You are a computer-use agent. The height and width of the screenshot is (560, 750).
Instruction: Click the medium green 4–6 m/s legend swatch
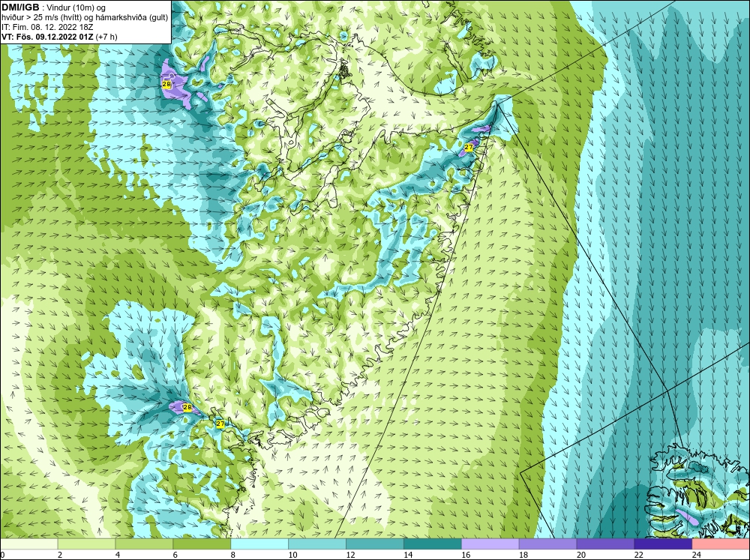tap(144, 544)
